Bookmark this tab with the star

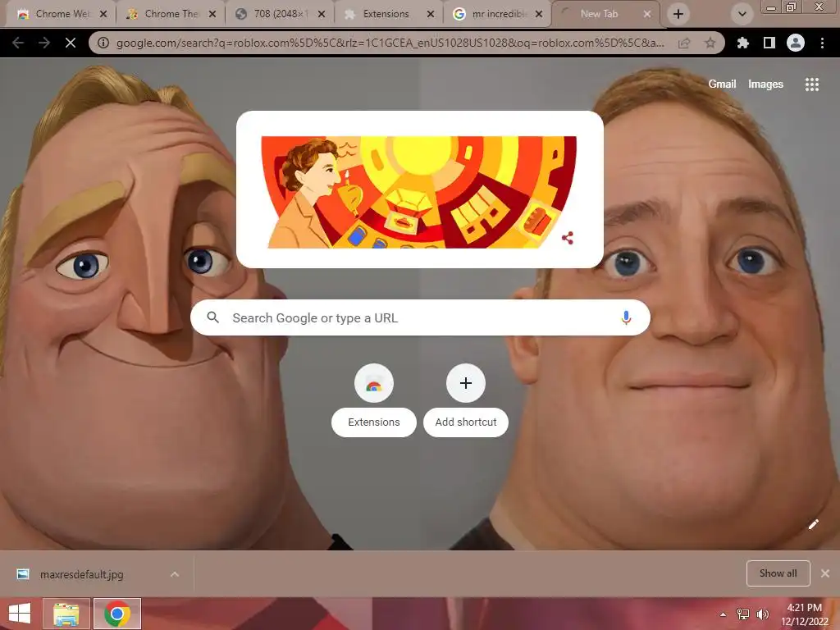click(x=710, y=43)
